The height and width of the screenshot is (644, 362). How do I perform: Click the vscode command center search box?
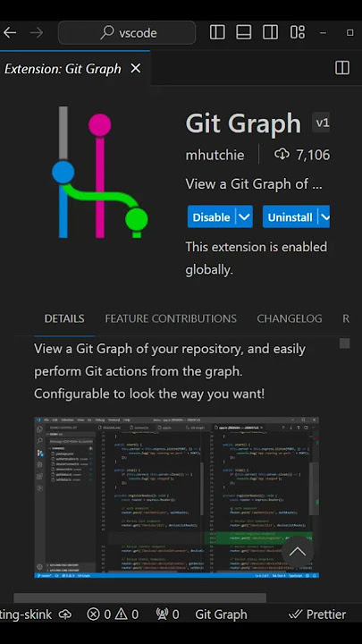[x=127, y=32]
